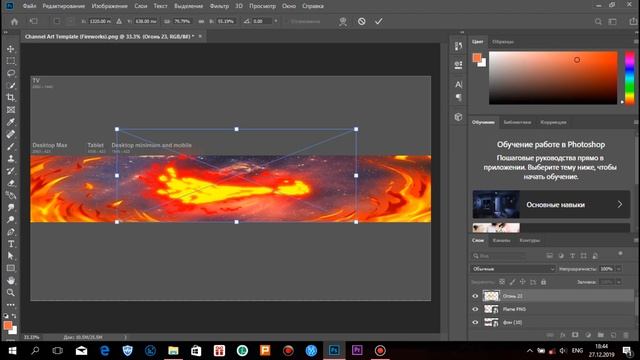
Task: Delete layer with trash icon
Action: click(x=626, y=335)
